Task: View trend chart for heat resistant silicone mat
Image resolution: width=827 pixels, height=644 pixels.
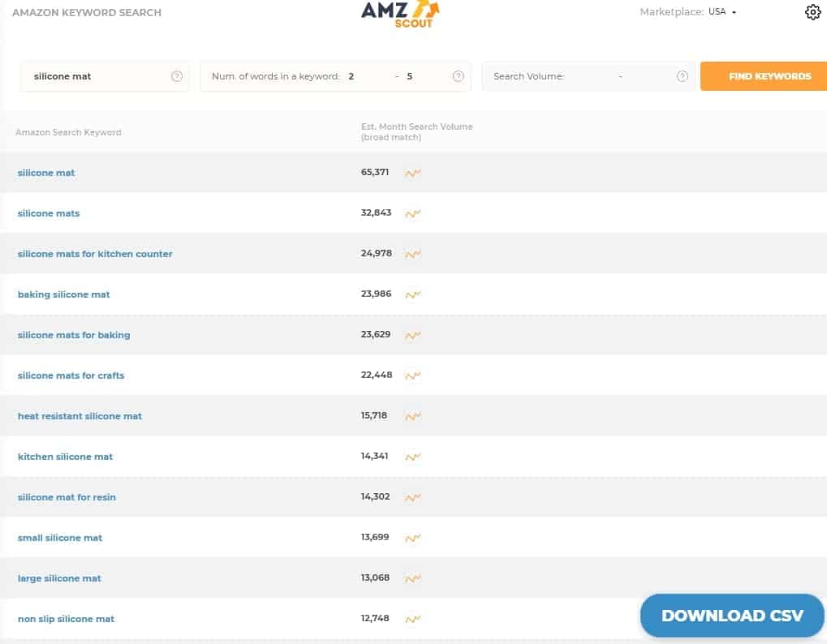Action: tap(412, 416)
